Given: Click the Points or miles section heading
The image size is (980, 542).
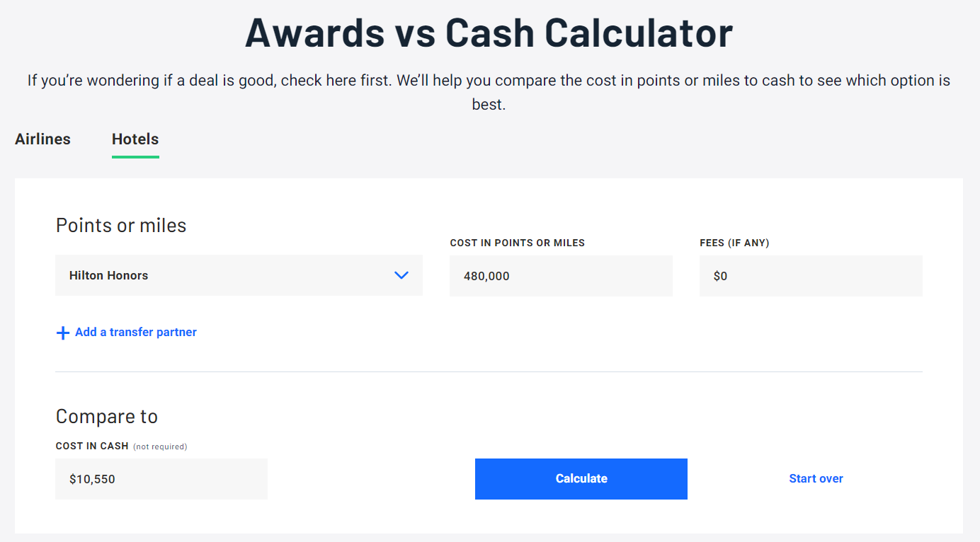Looking at the screenshot, I should click(x=121, y=225).
